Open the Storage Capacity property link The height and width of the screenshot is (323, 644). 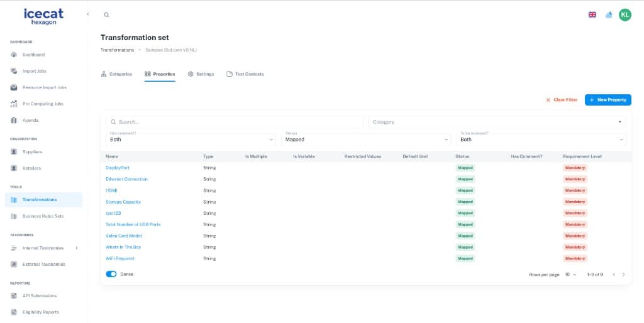click(x=123, y=202)
